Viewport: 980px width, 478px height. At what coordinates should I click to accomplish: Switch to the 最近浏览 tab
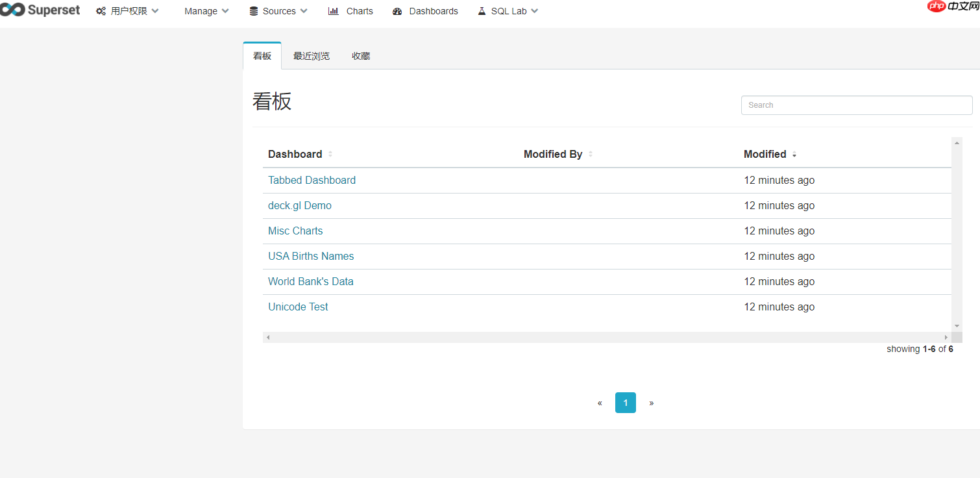click(x=312, y=56)
